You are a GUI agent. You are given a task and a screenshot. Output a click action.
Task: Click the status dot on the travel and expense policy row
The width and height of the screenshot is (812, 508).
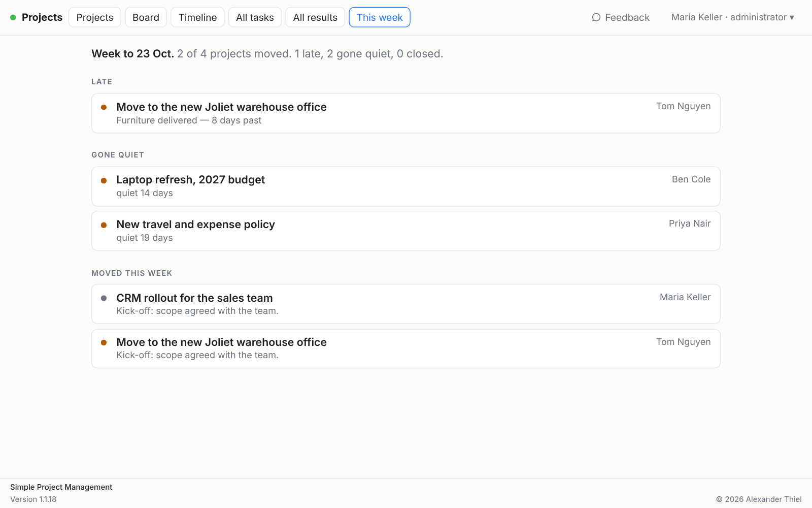coord(104,225)
